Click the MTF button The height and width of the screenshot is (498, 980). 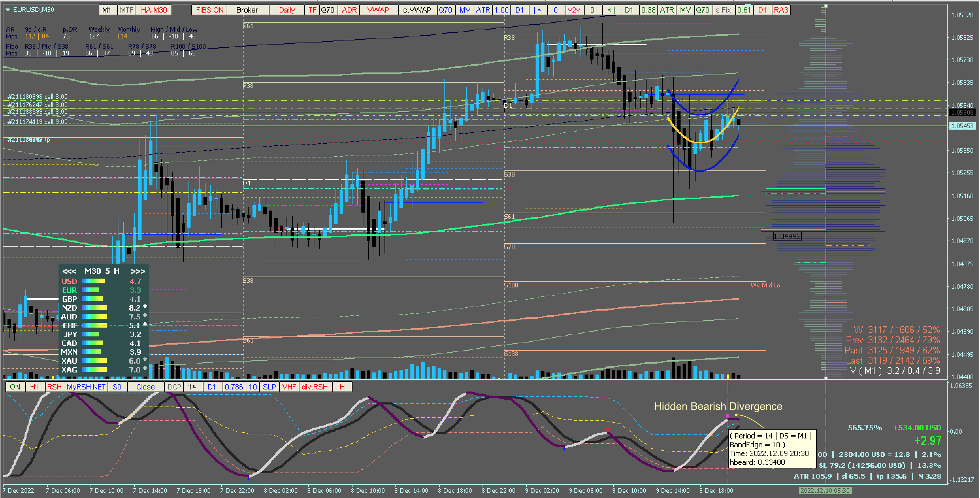click(126, 10)
